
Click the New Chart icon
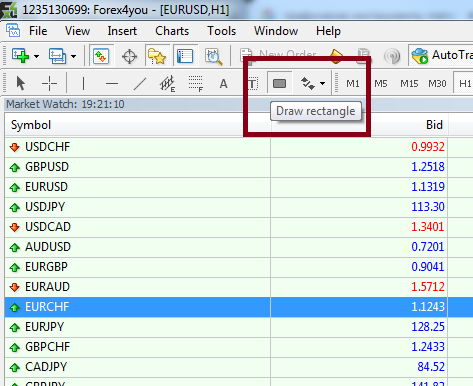(20, 56)
